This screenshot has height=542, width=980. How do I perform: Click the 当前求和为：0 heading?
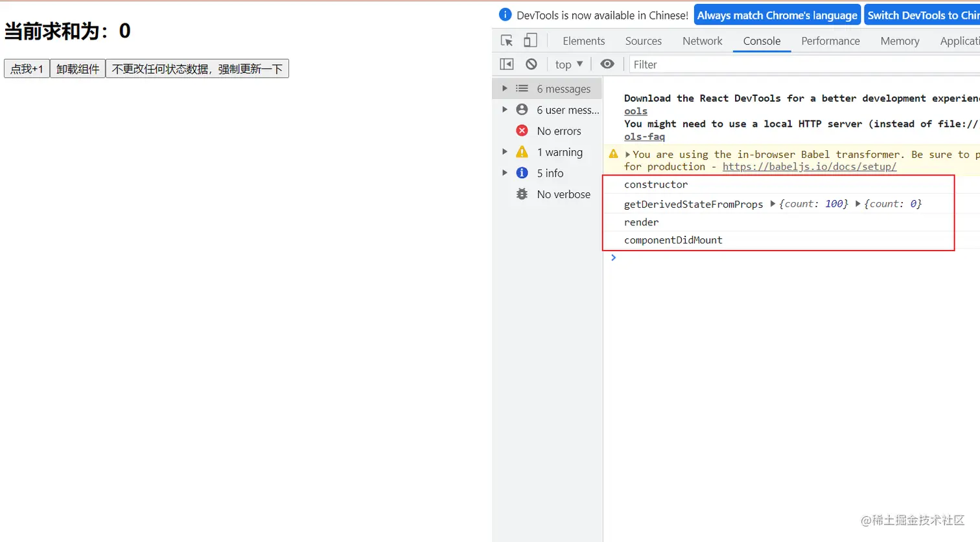pyautogui.click(x=67, y=30)
